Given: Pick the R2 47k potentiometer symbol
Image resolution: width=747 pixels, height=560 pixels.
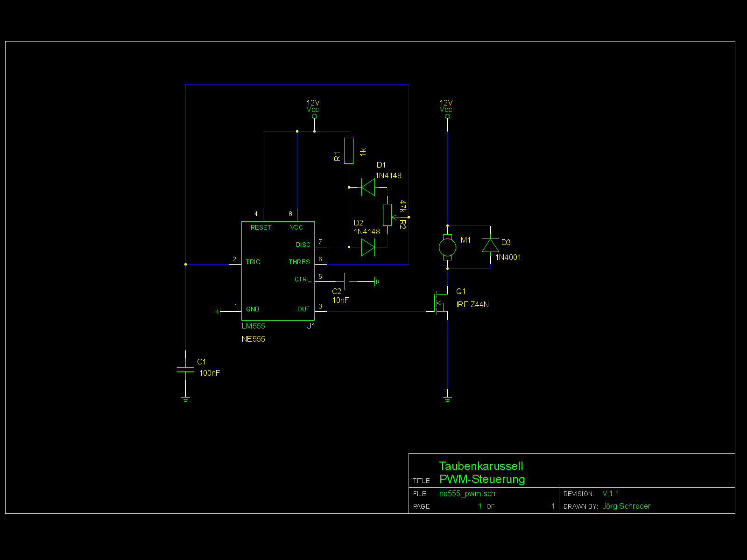Looking at the screenshot, I should click(387, 215).
